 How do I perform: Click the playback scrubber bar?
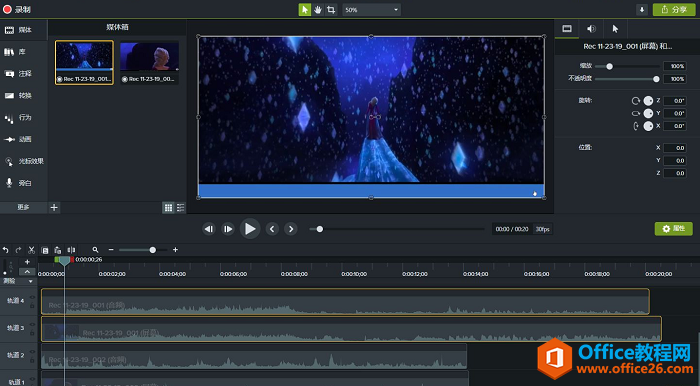click(397, 229)
